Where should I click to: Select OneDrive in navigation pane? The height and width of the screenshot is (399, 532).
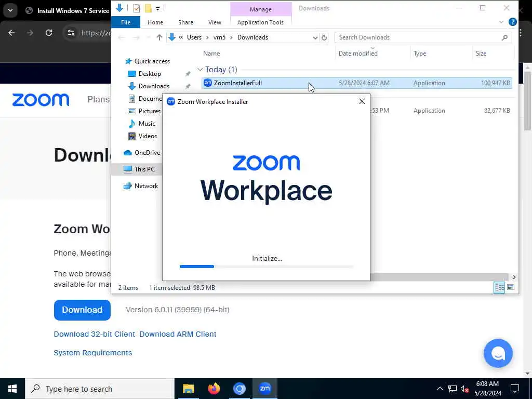point(147,153)
